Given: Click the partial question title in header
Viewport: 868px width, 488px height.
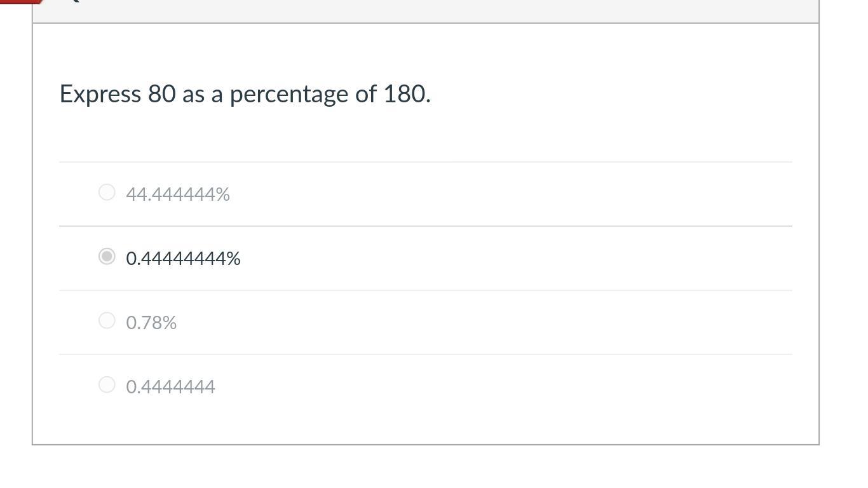Looking at the screenshot, I should pos(74,2).
